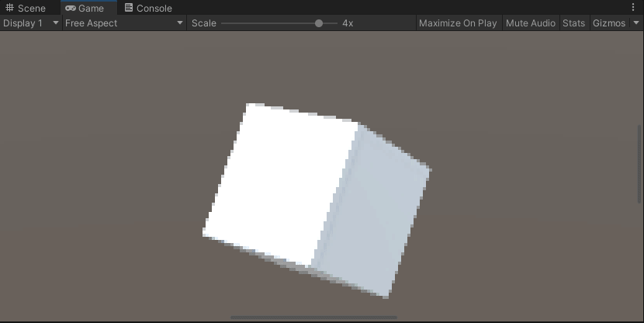The image size is (644, 323).
Task: Click the Scale slider handle
Action: (x=319, y=23)
